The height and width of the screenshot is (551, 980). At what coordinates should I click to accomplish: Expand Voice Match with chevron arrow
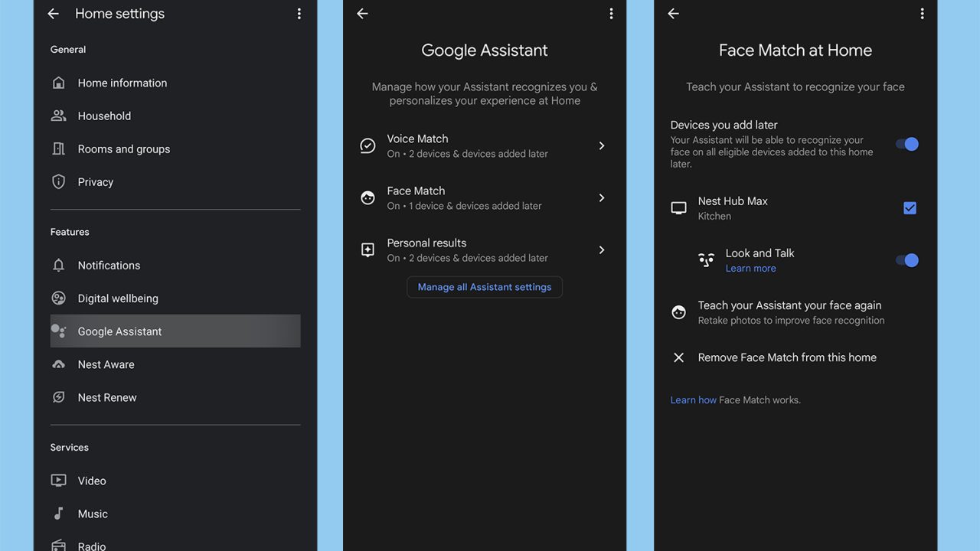(602, 145)
